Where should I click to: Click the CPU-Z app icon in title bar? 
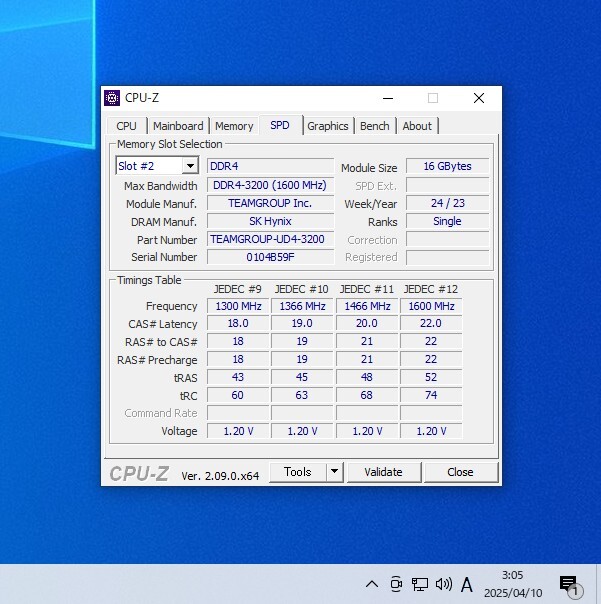(112, 98)
